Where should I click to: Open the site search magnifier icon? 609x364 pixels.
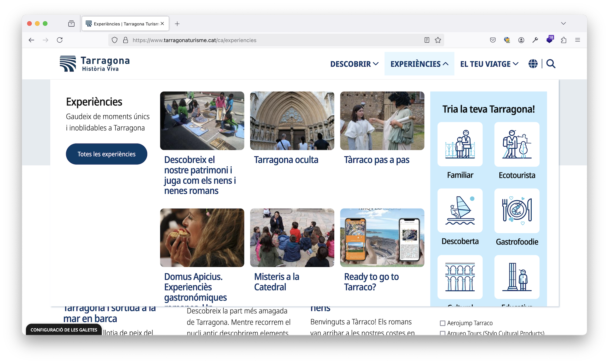551,64
